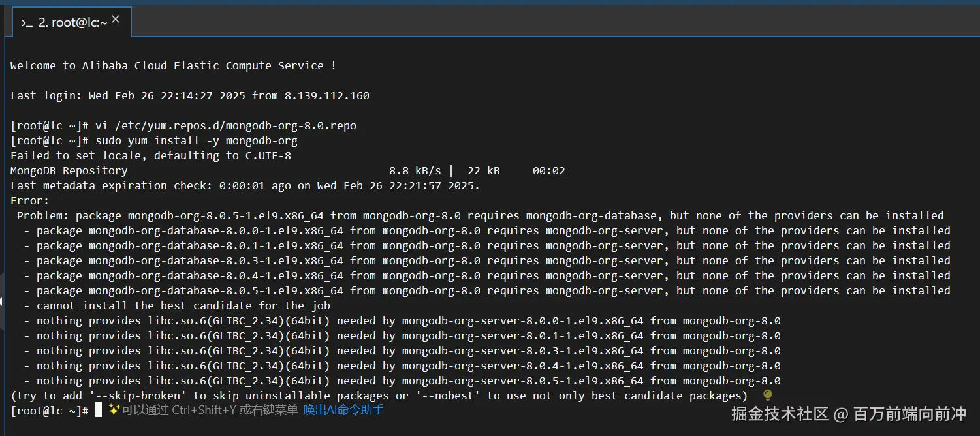980x436 pixels.
Task: Click the "sudo yum install -y mongodb-org" command
Action: pyautogui.click(x=196, y=140)
